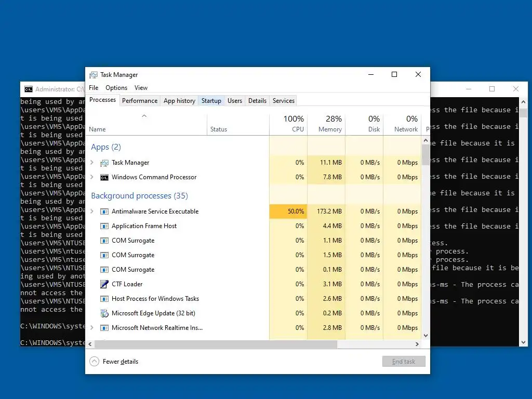Expand the Microsoft Network Realtime row
532x399 pixels.
pyautogui.click(x=92, y=327)
